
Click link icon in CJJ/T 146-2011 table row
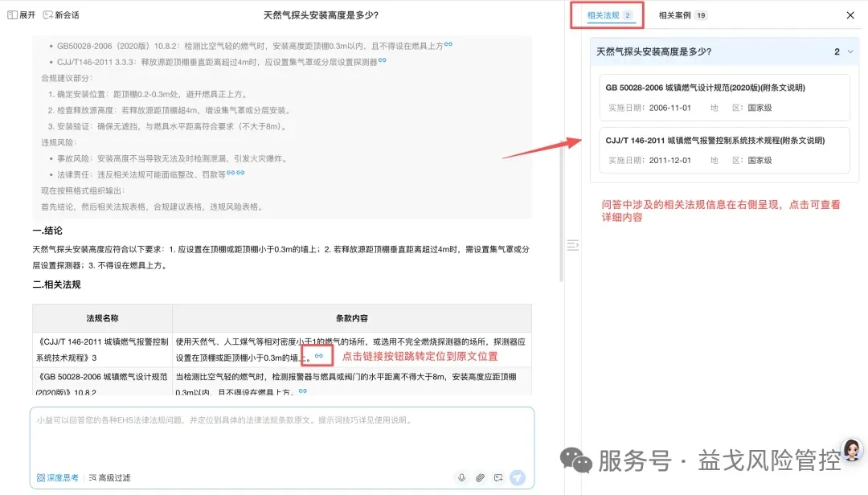point(319,356)
